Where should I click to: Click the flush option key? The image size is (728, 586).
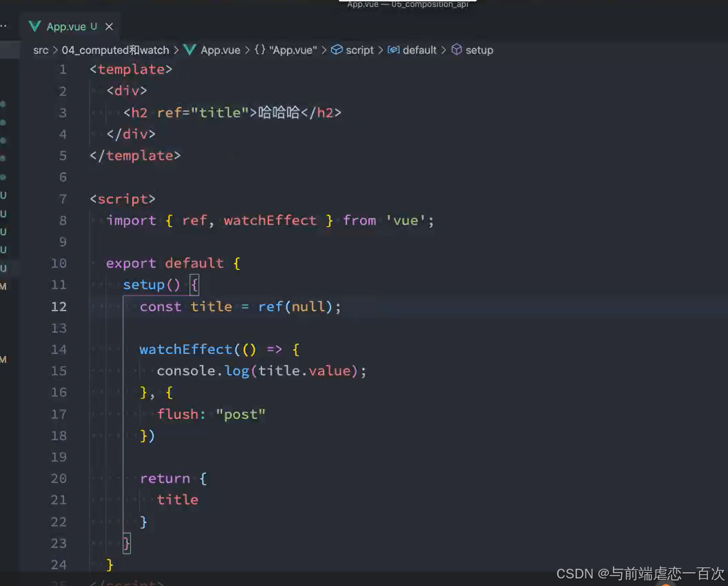[178, 414]
